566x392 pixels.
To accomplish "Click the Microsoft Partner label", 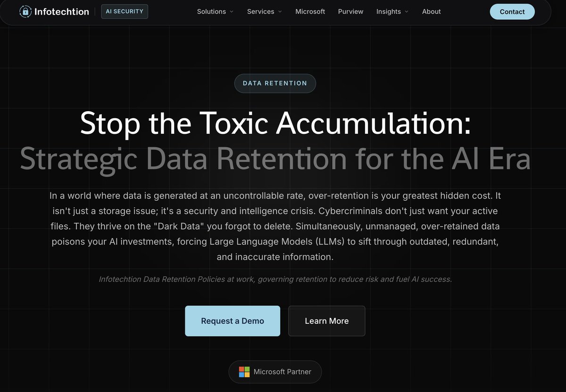I will click(283, 372).
